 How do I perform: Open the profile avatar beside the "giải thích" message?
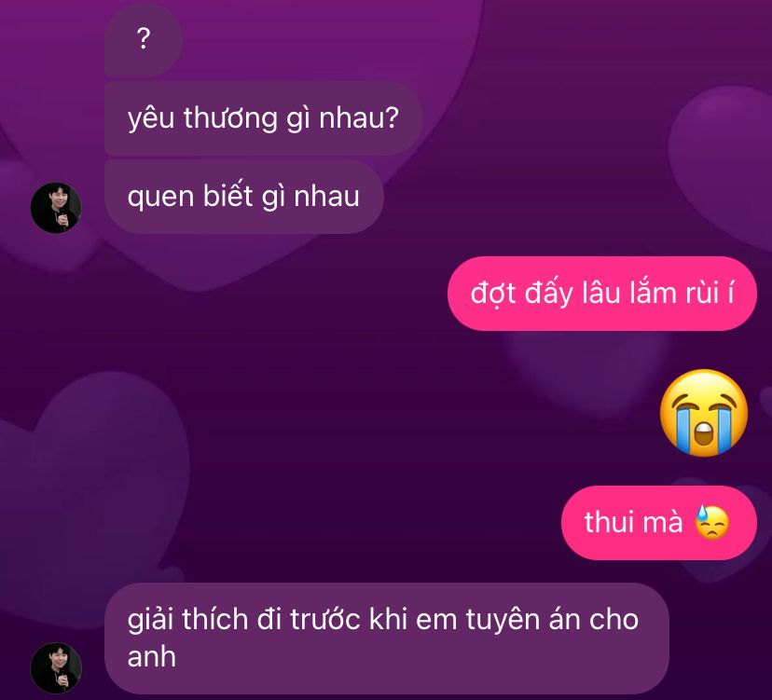[56, 667]
